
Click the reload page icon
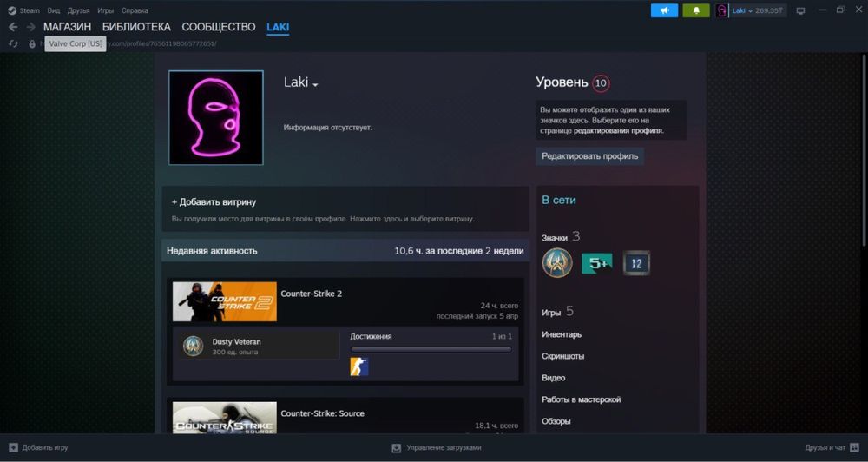[13, 43]
